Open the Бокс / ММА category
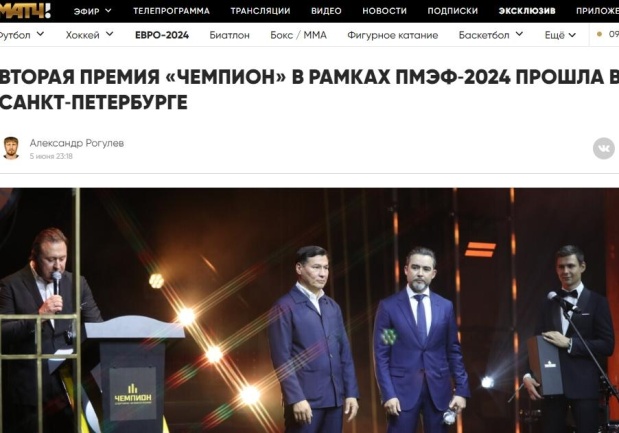 tap(298, 35)
